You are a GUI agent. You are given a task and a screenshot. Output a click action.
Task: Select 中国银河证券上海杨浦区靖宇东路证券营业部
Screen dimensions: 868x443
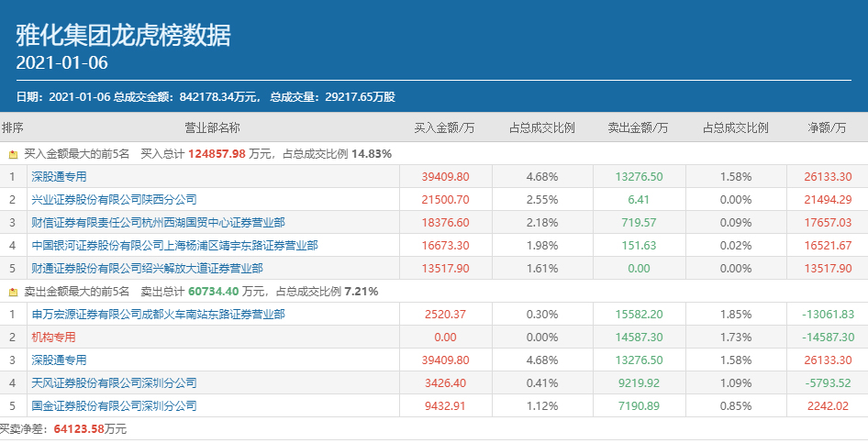(174, 245)
